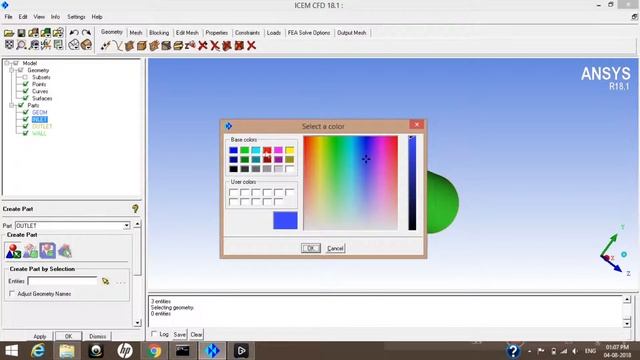Click Apply in the Create Part panel
The height and width of the screenshot is (360, 640).
pos(40,336)
